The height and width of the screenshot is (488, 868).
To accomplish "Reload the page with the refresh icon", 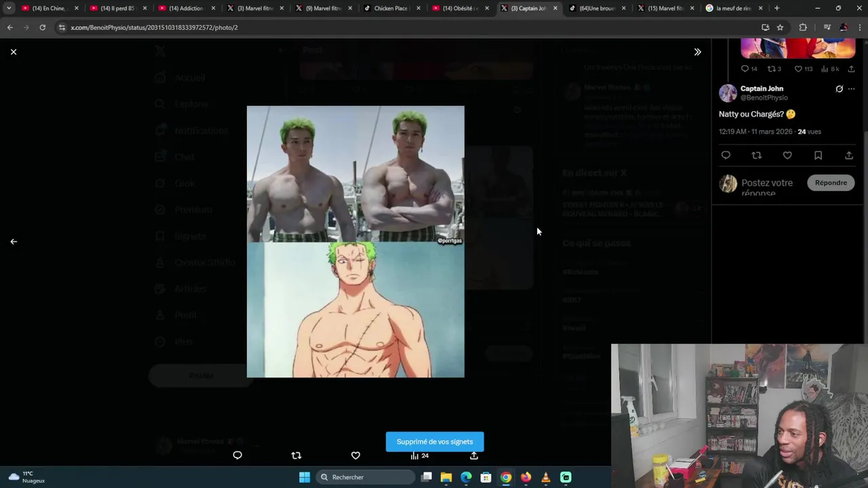I will pyautogui.click(x=42, y=27).
